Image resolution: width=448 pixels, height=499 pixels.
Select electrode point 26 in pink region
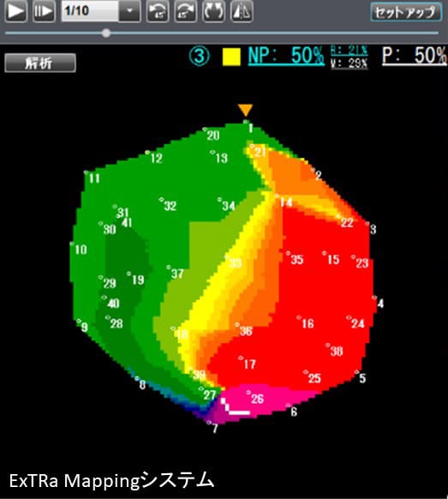click(x=255, y=398)
